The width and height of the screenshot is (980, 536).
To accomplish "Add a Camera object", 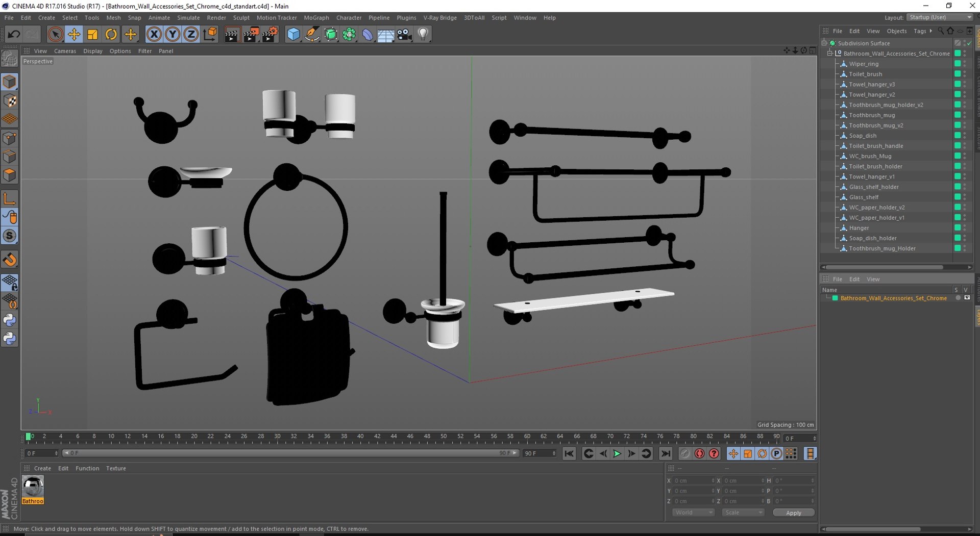I will click(404, 34).
